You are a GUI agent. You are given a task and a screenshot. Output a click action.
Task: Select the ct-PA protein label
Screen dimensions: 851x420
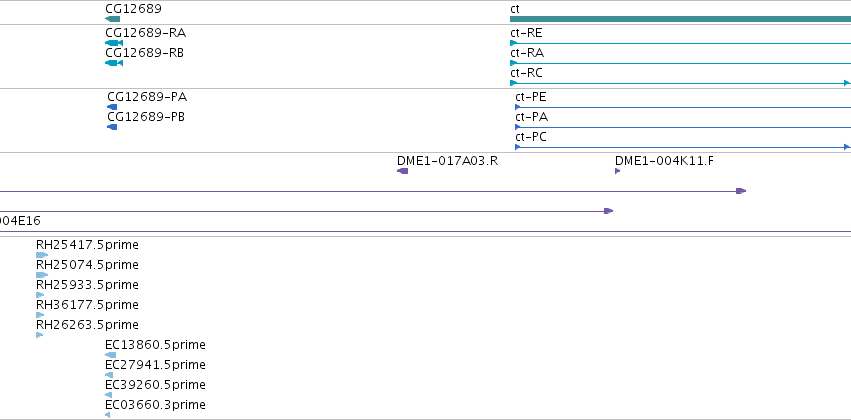click(x=531, y=117)
